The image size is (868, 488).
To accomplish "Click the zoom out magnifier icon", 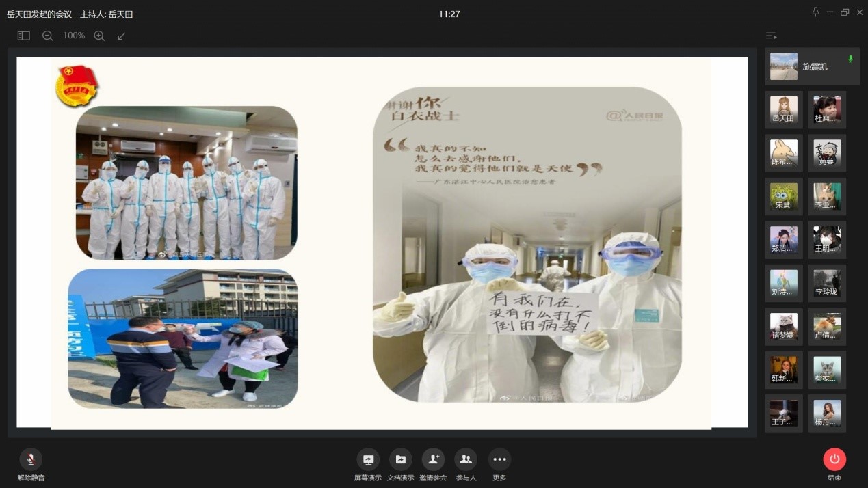I will point(47,36).
